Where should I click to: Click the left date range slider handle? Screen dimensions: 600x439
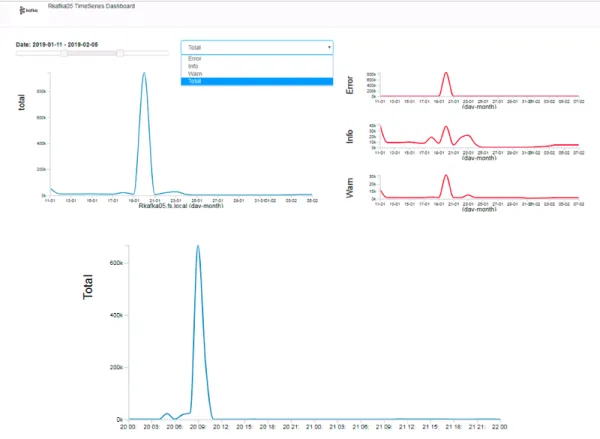pyautogui.click(x=64, y=53)
